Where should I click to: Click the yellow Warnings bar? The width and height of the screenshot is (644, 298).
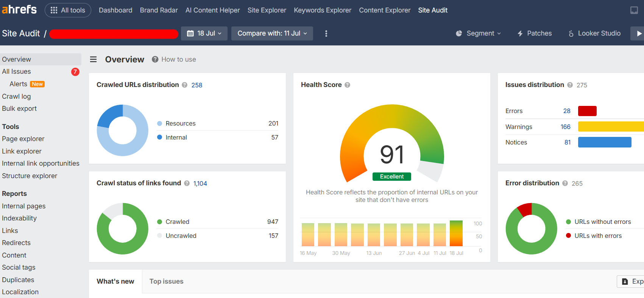coord(611,127)
